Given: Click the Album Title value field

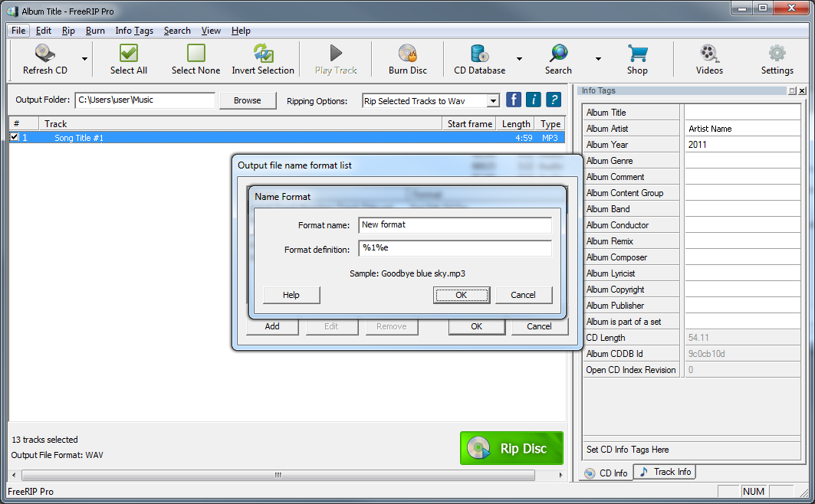Looking at the screenshot, I should (x=742, y=112).
